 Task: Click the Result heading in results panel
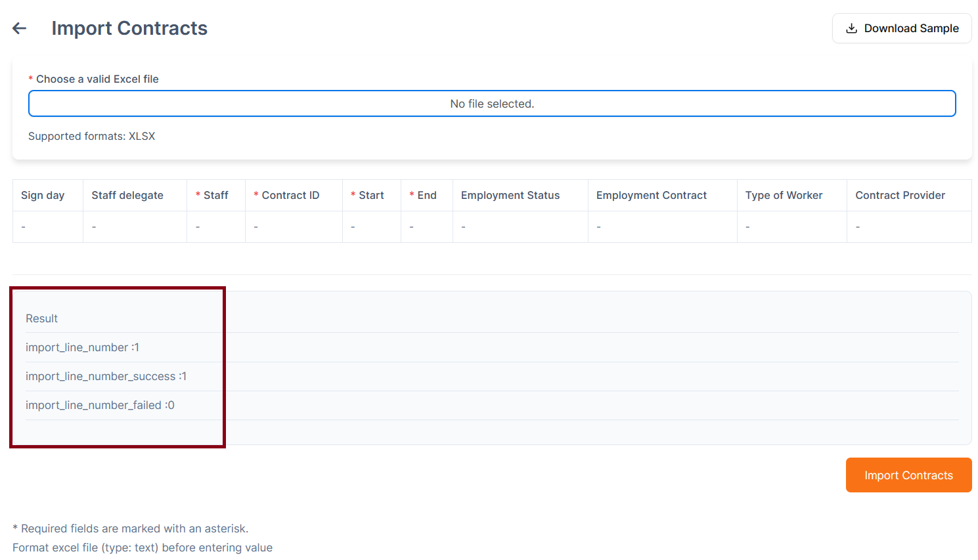pos(42,318)
